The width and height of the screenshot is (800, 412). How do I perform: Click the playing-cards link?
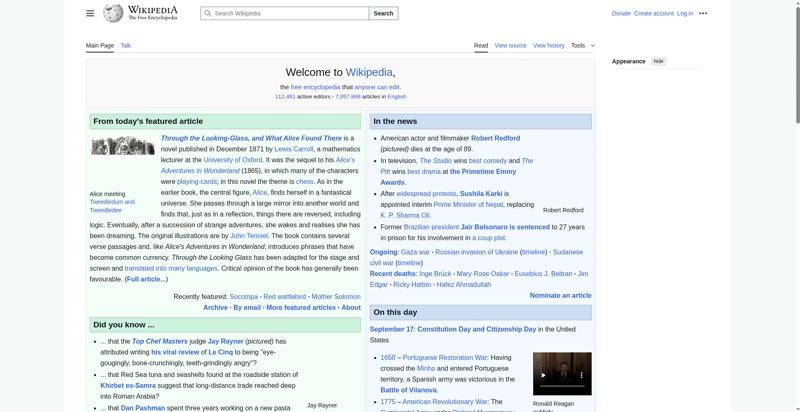(197, 182)
